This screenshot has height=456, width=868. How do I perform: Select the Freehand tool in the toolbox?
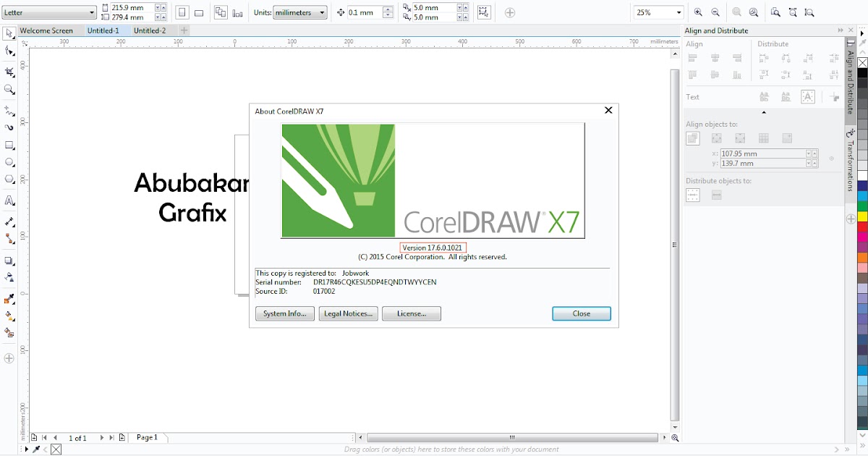9,111
